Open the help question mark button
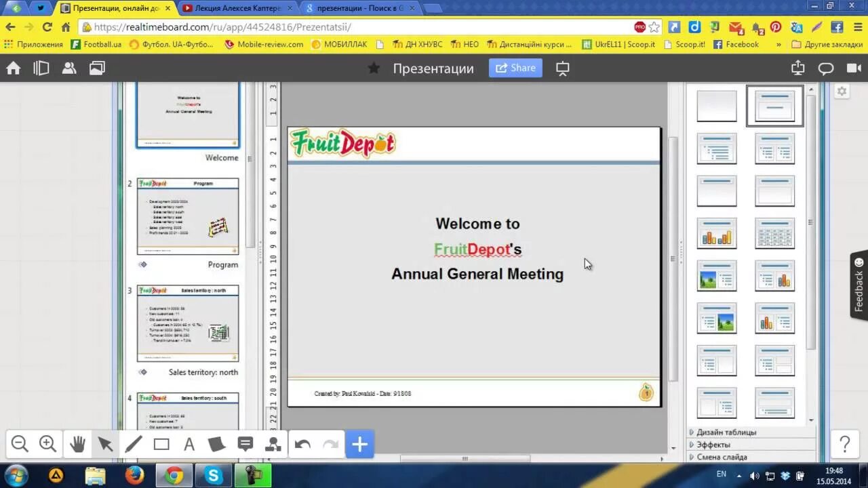868x488 pixels. click(845, 445)
